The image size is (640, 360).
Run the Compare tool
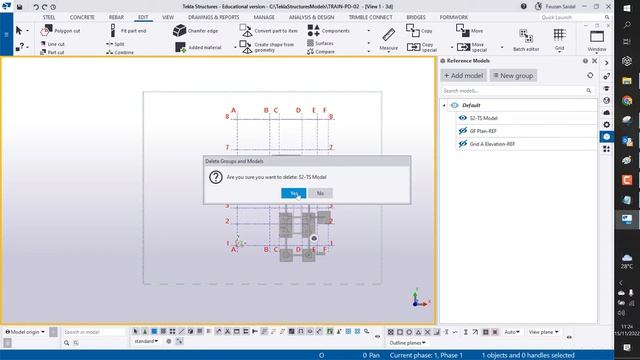(321, 52)
